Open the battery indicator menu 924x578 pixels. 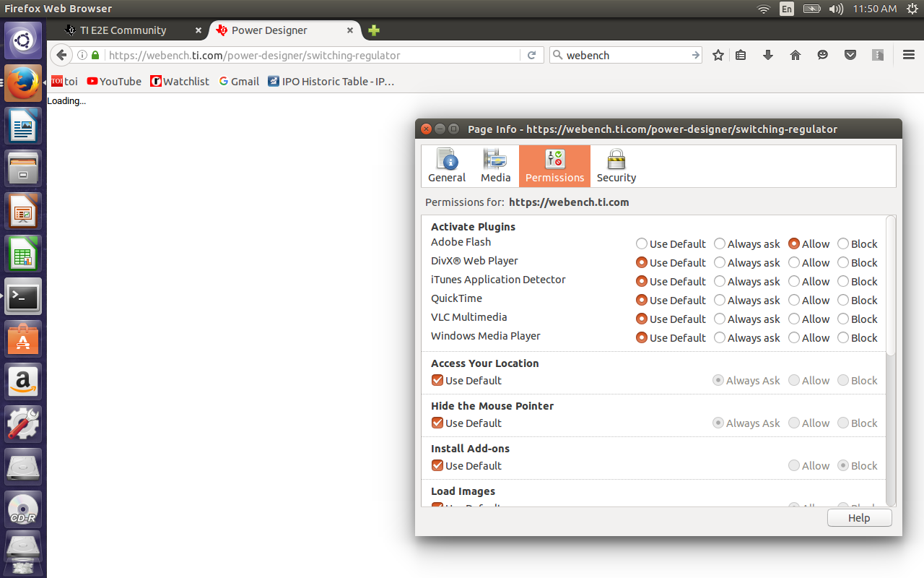click(x=812, y=9)
